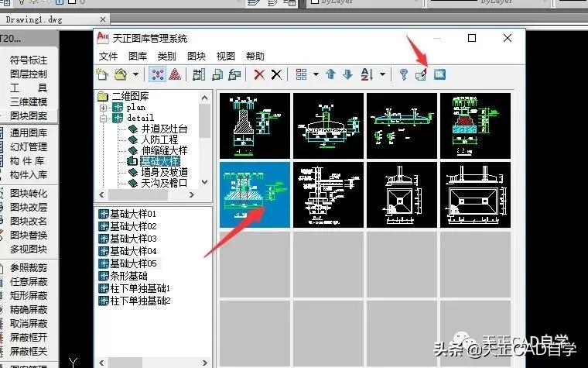Select 基础大样01 in the block list
The height and width of the screenshot is (368, 588).
(x=133, y=214)
